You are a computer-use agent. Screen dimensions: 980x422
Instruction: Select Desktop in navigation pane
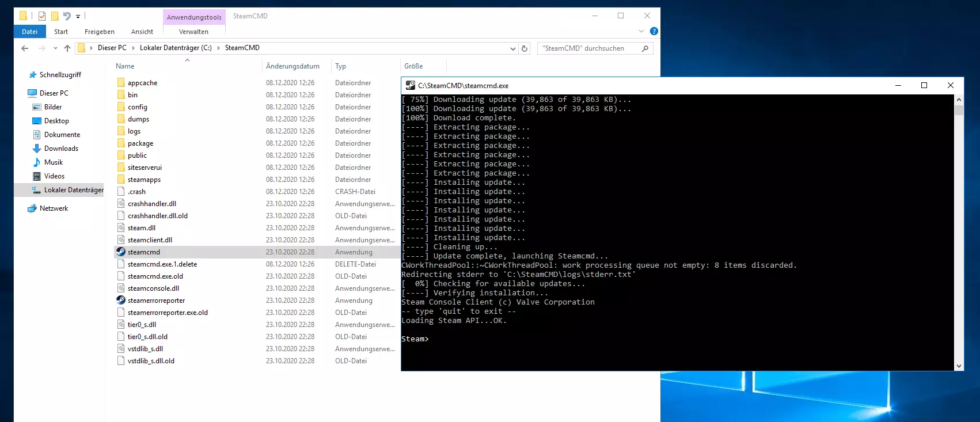(56, 120)
